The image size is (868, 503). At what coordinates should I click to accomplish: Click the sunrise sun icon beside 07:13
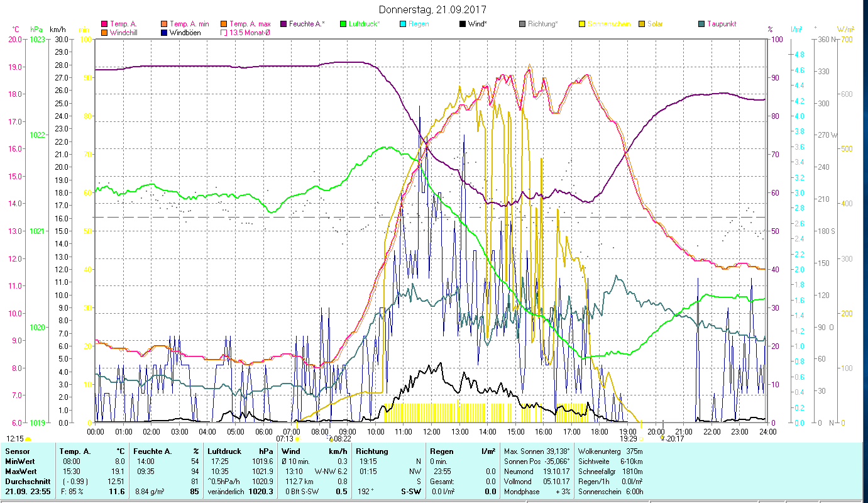pyautogui.click(x=297, y=439)
